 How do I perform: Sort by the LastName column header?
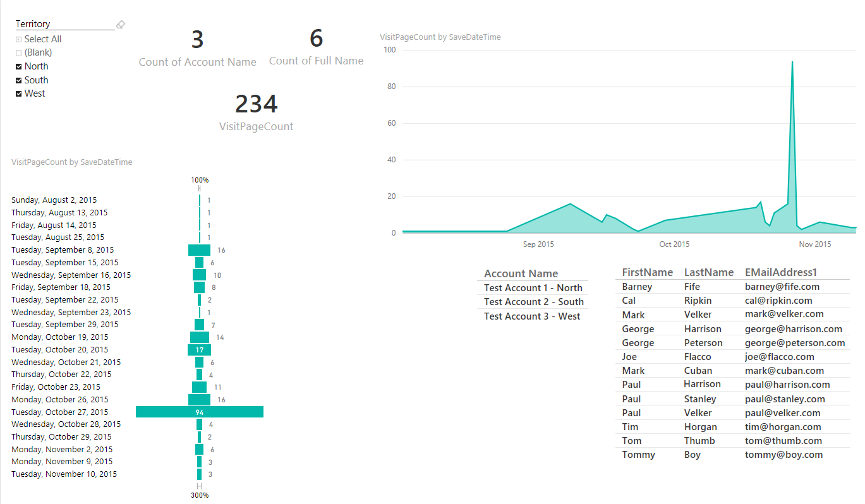coord(708,272)
